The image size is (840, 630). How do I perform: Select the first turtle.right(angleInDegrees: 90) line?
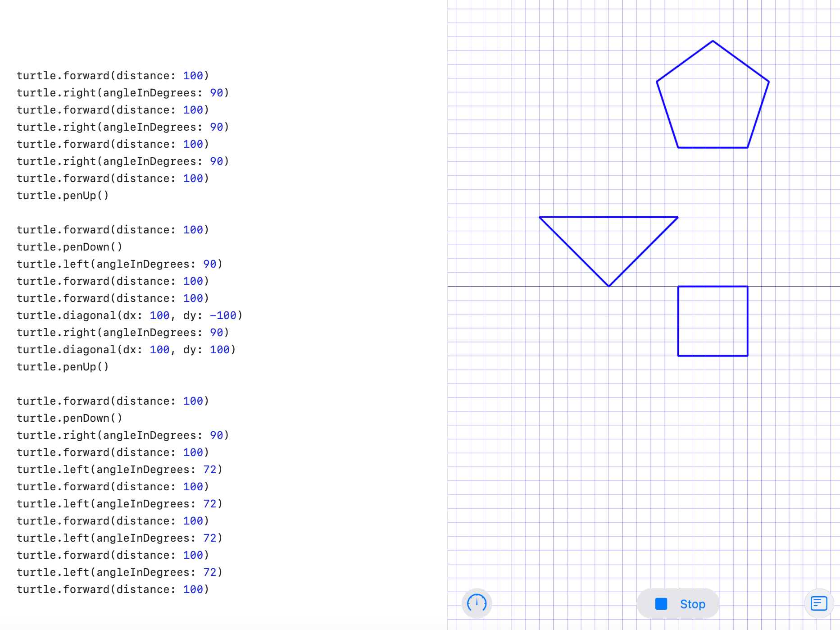(123, 93)
